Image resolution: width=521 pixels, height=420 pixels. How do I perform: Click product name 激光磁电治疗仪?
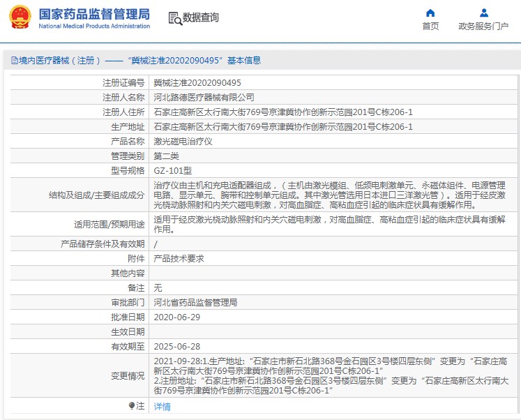point(183,142)
